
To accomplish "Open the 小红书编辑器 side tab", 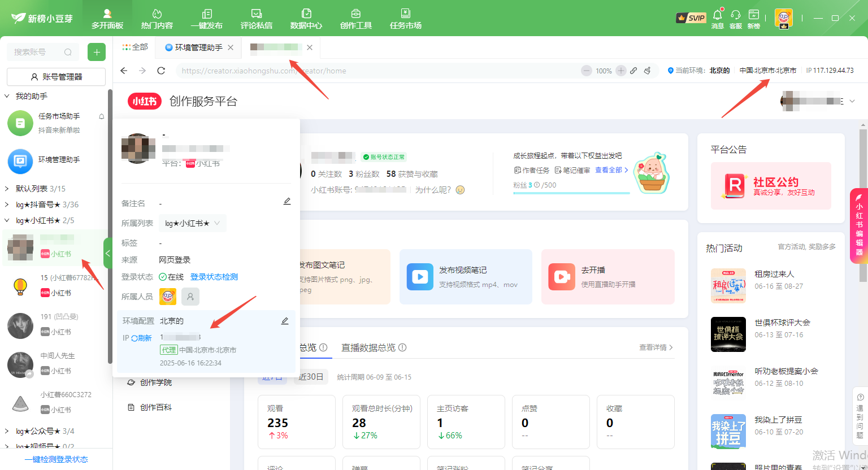I will tap(859, 225).
